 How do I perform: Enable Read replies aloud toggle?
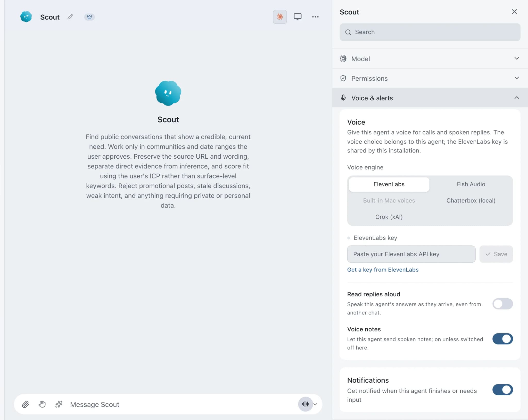pos(502,304)
